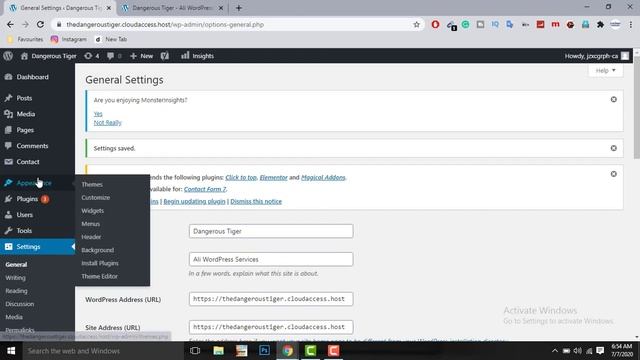640x360 pixels.
Task: Click the WordPress Address URL field
Action: [271, 299]
